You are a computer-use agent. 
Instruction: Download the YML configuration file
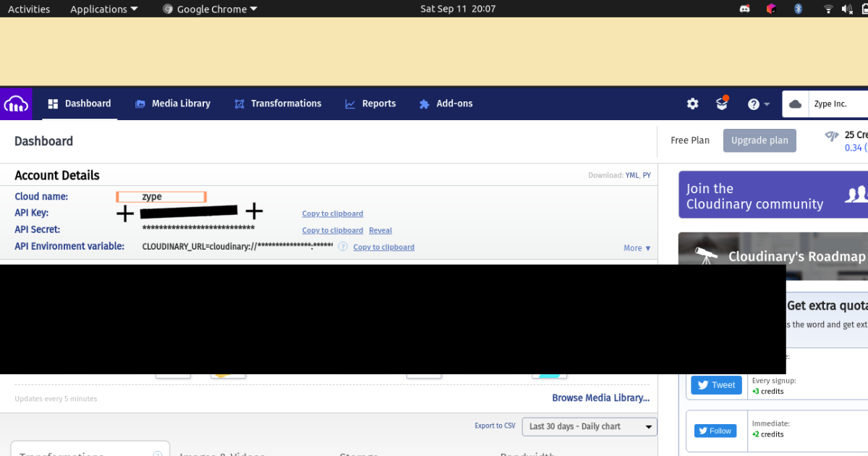coord(632,175)
